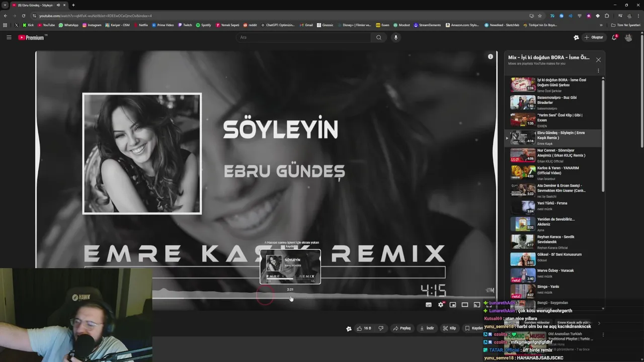This screenshot has height=362, width=644.
Task: Open the X bookmark icon
Action: coord(16,25)
